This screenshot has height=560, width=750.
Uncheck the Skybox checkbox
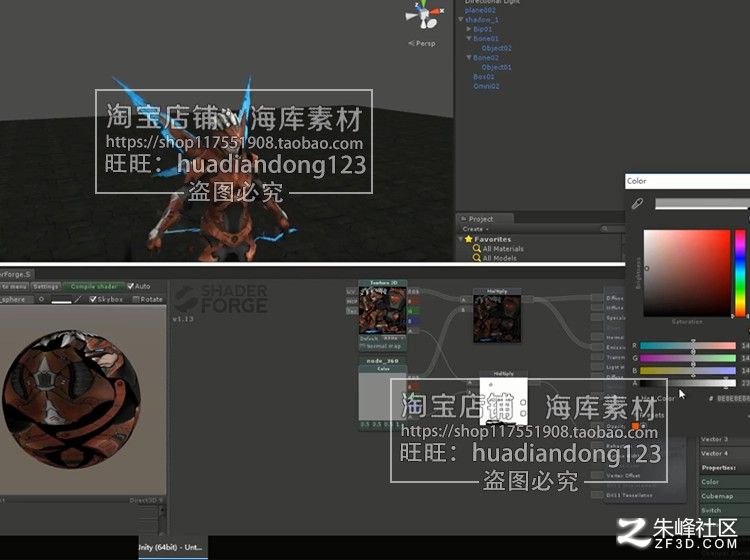click(93, 299)
